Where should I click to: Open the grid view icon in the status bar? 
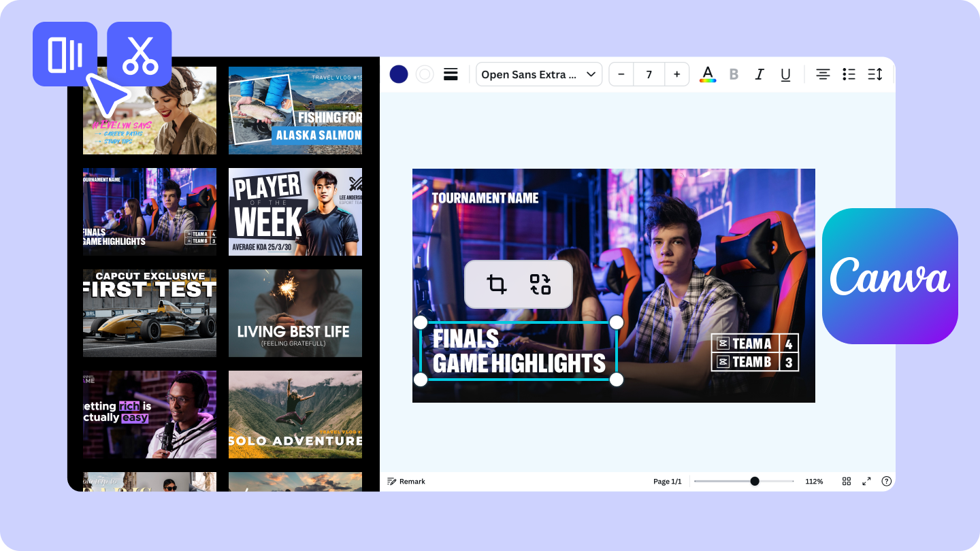pos(847,481)
